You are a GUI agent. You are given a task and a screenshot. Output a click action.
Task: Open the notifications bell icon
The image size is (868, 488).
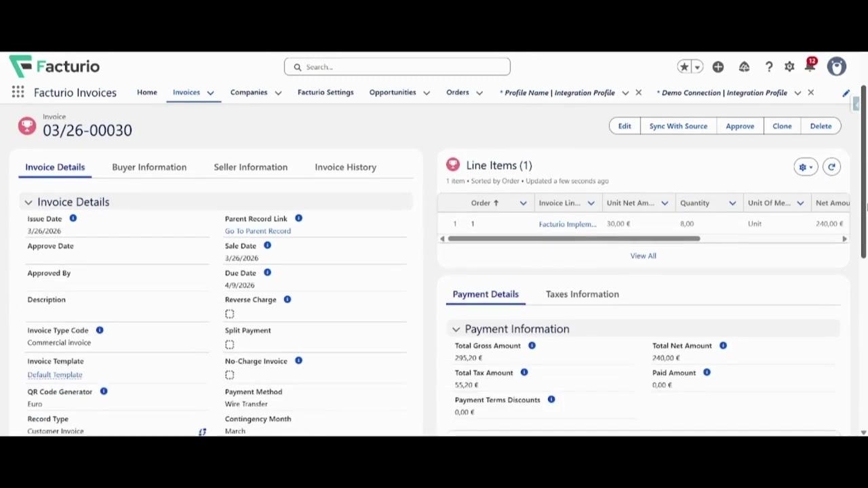point(810,66)
